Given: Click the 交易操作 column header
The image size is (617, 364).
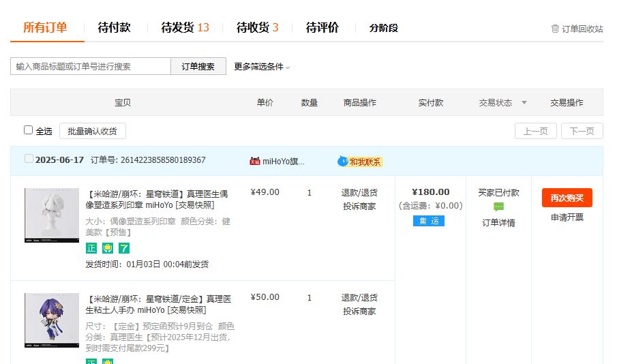Looking at the screenshot, I should (567, 103).
